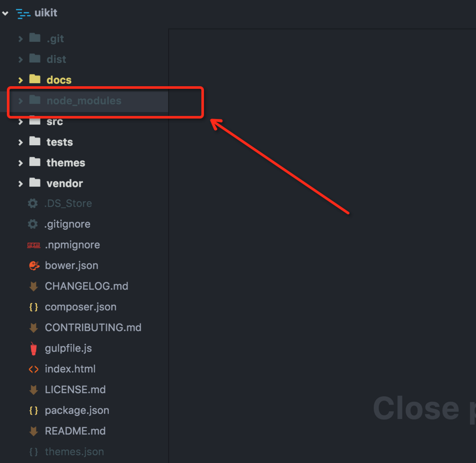Open CONTRIBUTING.md file
Viewport: 476px width, 463px height.
click(93, 328)
